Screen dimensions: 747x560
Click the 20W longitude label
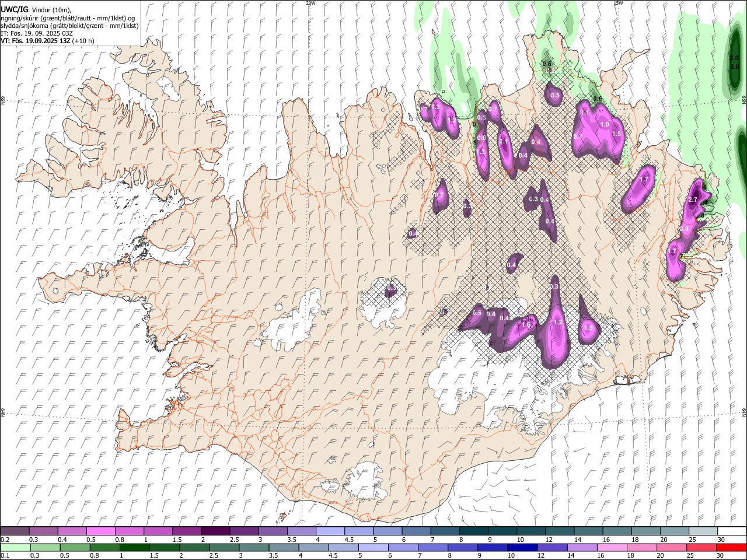click(x=310, y=3)
